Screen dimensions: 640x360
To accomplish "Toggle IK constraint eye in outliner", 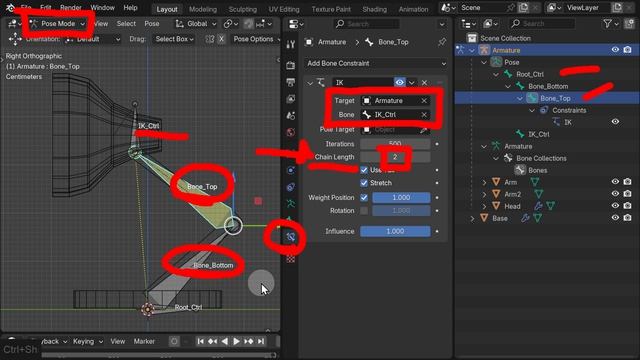I will click(x=615, y=122).
